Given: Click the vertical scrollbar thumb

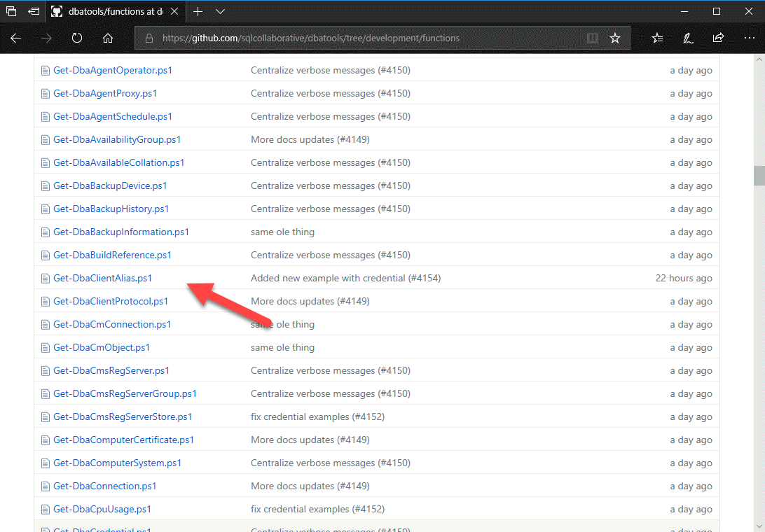Looking at the screenshot, I should click(x=759, y=175).
